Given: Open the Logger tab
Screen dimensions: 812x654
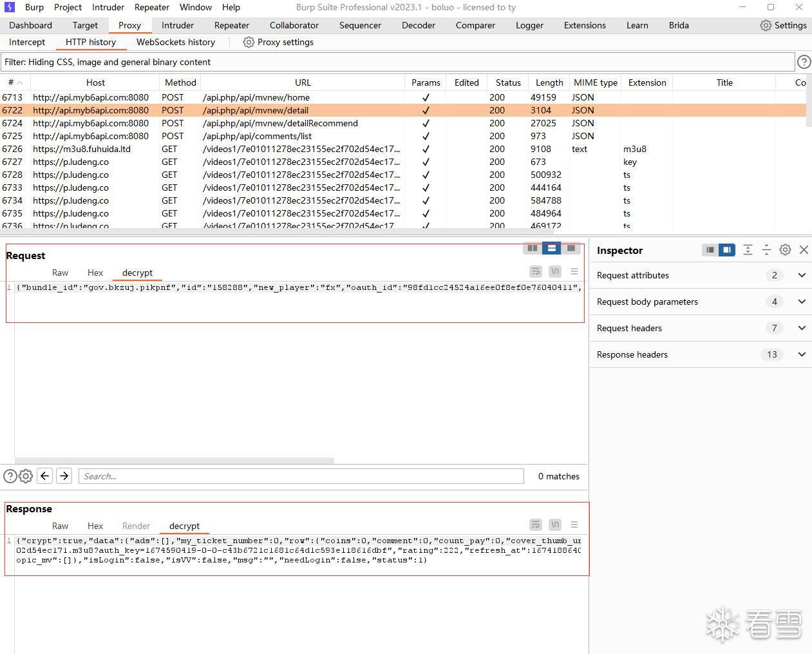Looking at the screenshot, I should click(529, 25).
